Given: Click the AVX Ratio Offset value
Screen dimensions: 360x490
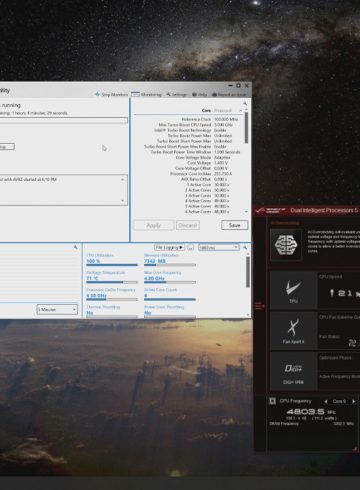Looking at the screenshot, I should click(220, 179).
